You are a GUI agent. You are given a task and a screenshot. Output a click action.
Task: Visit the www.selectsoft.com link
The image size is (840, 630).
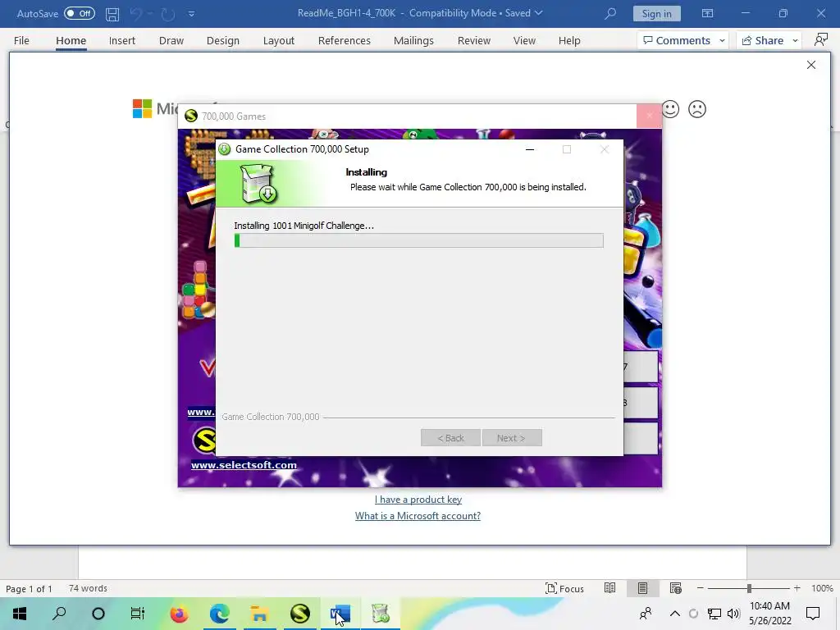[x=244, y=465]
